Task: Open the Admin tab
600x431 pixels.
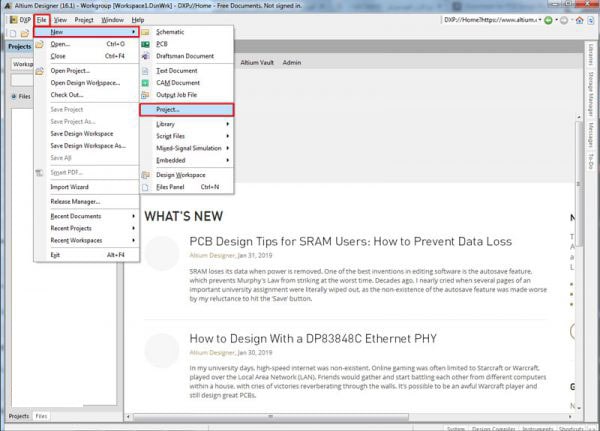Action: click(292, 62)
